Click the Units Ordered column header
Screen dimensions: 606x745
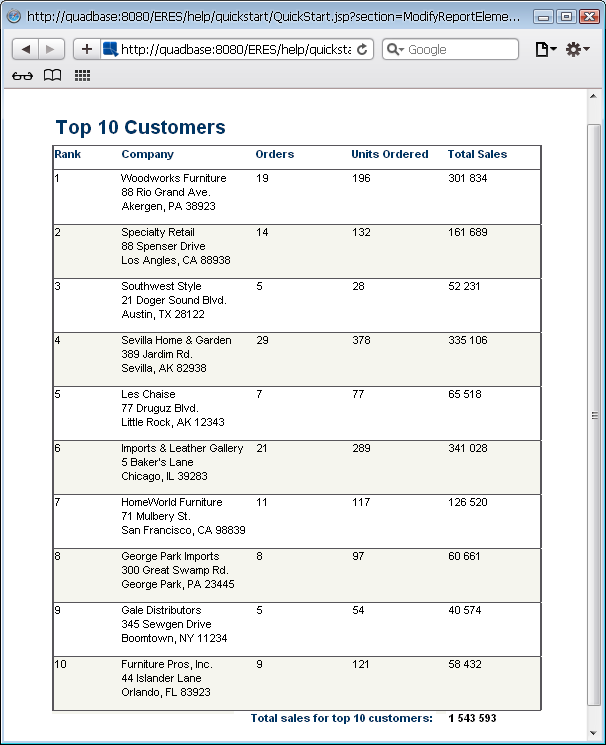coord(390,154)
